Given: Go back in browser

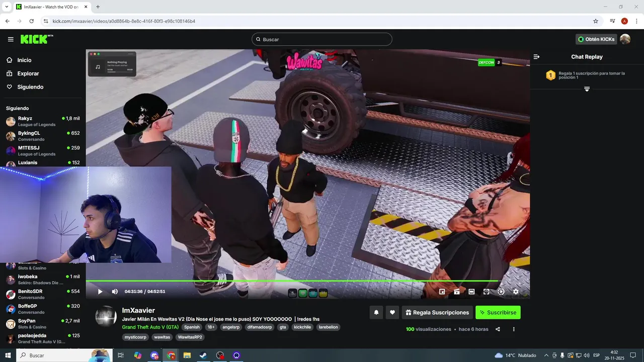Looking at the screenshot, I should tap(7, 21).
